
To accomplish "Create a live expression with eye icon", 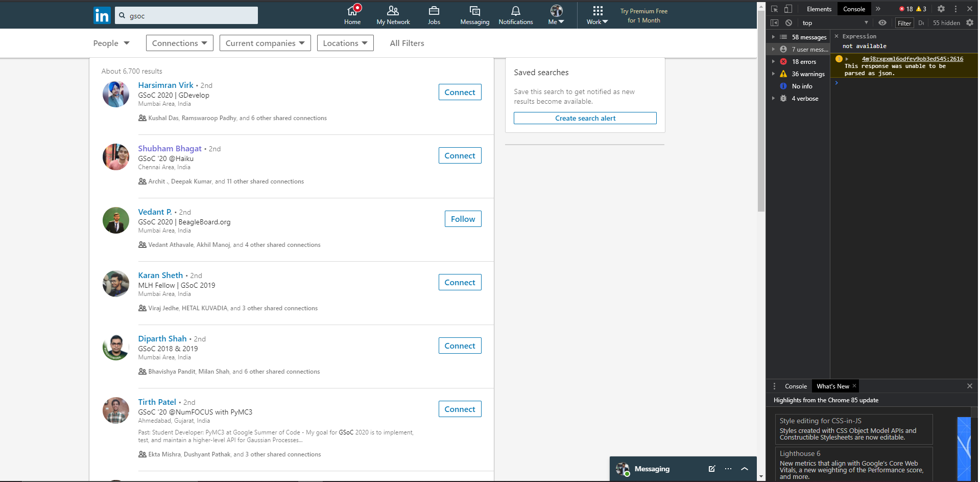I will click(x=882, y=22).
